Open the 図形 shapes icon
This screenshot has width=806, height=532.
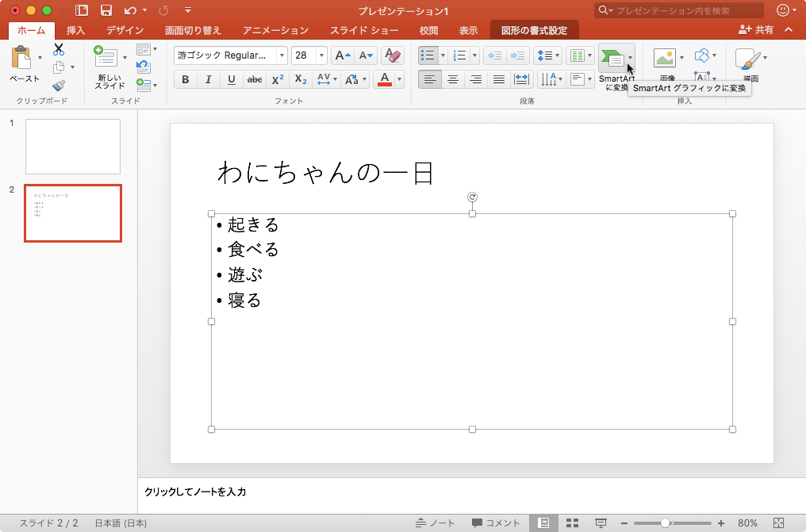pyautogui.click(x=701, y=55)
